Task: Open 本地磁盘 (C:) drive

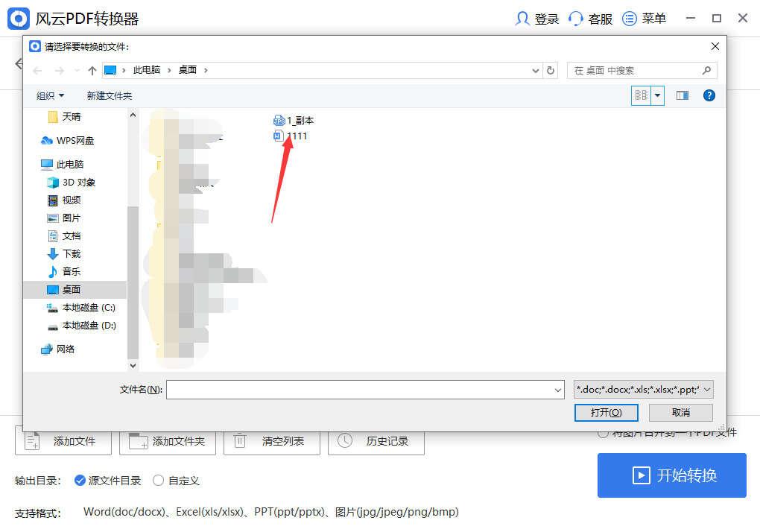Action: (x=81, y=308)
